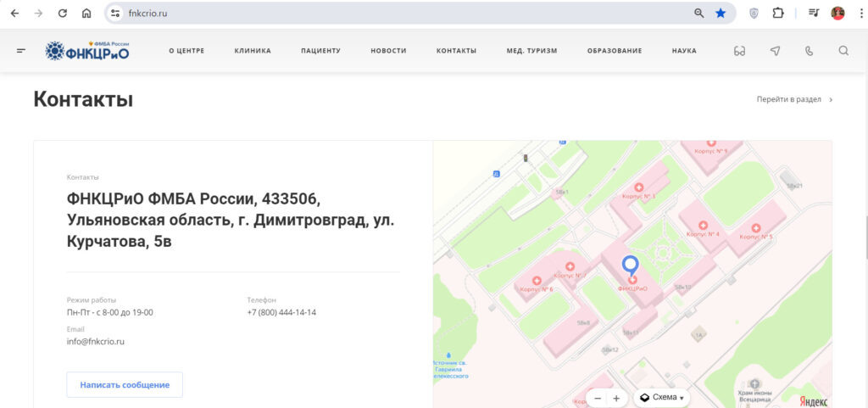Reload the current page
Image resolution: width=868 pixels, height=408 pixels.
(x=63, y=14)
